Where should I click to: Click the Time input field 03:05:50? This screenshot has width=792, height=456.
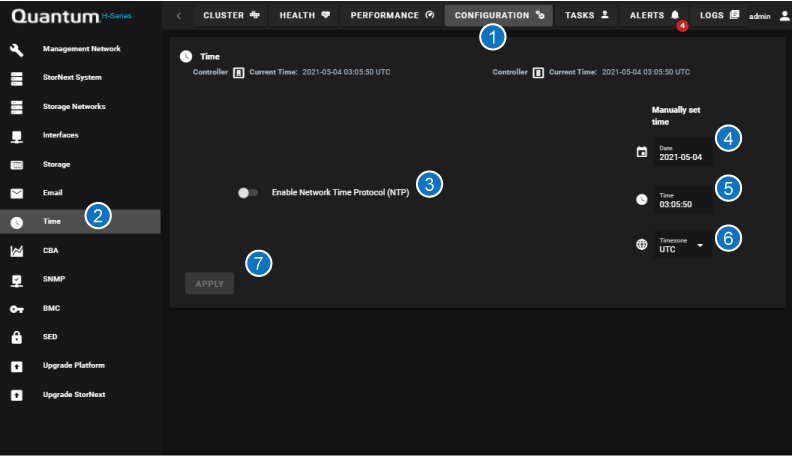[682, 199]
